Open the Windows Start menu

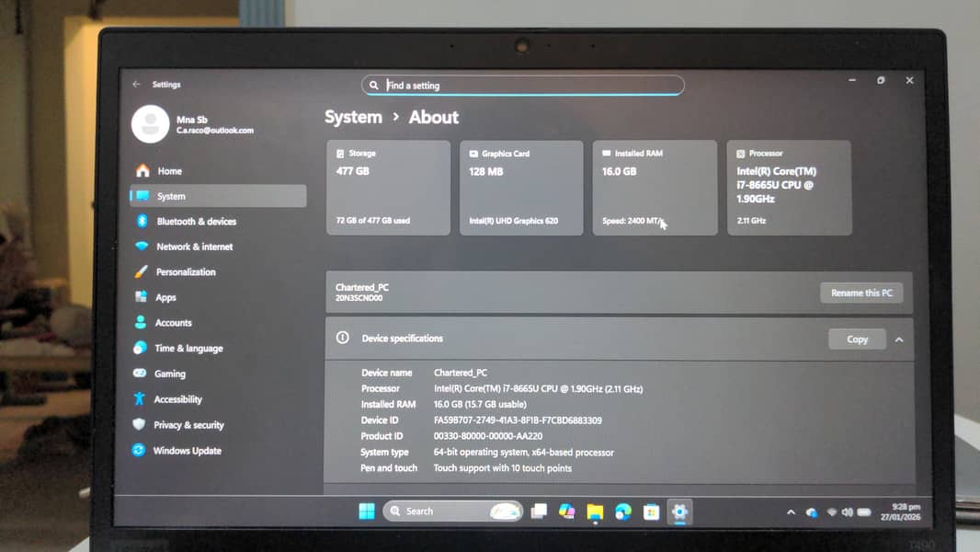[x=367, y=512]
